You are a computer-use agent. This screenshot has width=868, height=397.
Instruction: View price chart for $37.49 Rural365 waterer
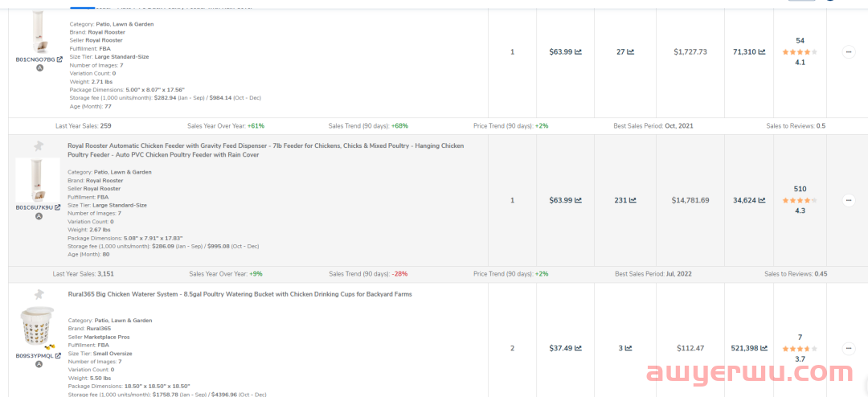(x=579, y=348)
